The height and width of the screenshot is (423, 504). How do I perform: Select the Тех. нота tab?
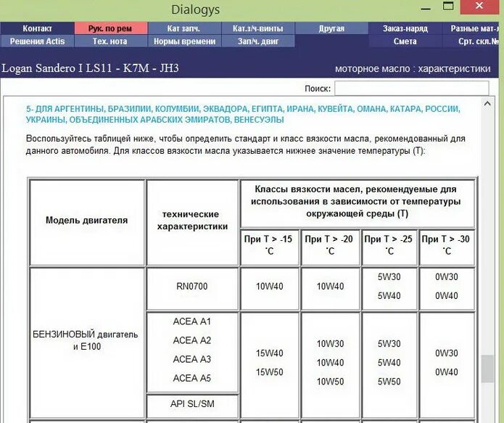tap(111, 41)
